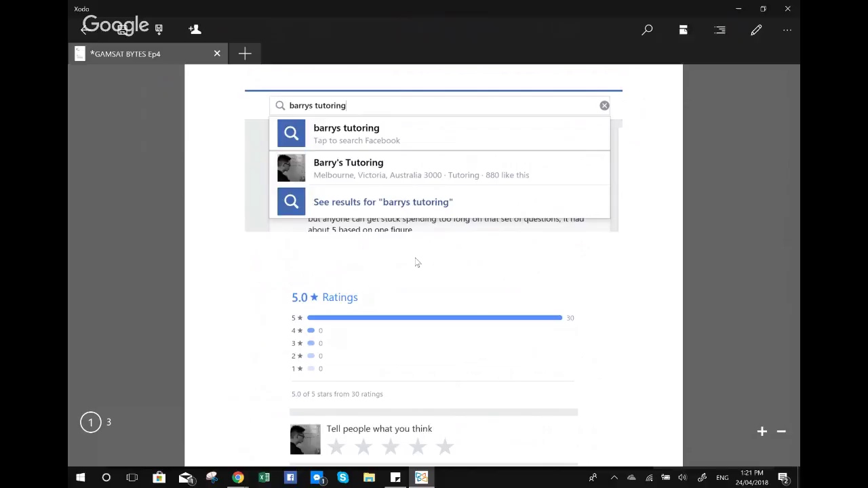
Task: Click the second rating star
Action: coord(363,447)
